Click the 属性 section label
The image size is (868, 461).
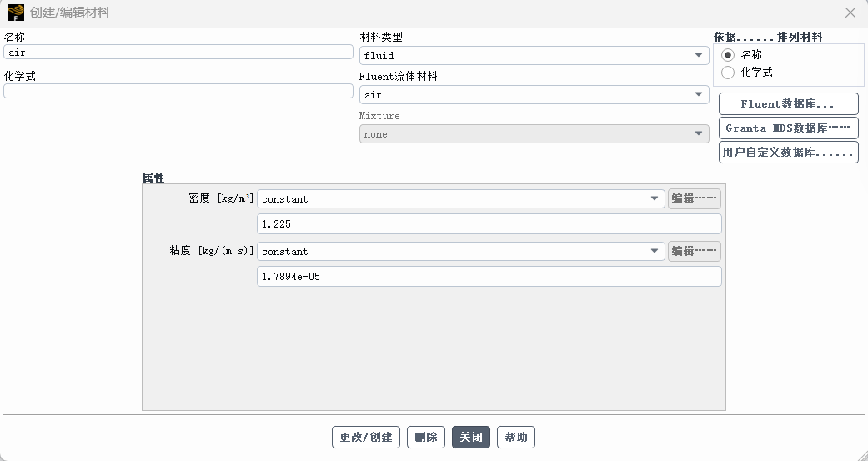click(153, 178)
